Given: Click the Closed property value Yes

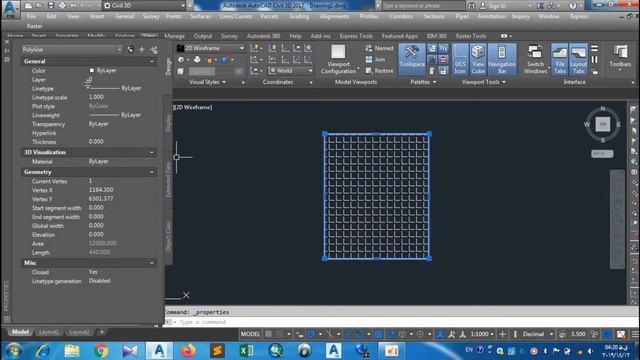Looking at the screenshot, I should (93, 272).
